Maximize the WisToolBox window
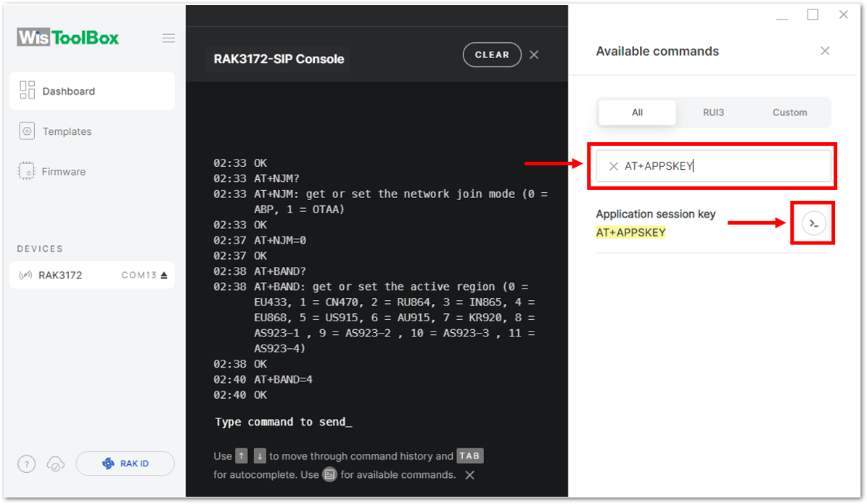 813,15
